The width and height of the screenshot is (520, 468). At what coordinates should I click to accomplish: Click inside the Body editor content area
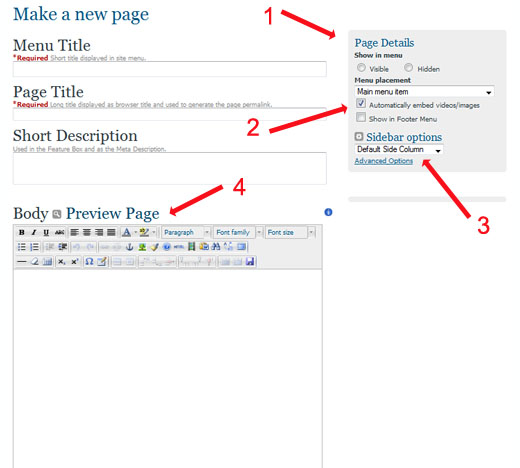pos(168,368)
